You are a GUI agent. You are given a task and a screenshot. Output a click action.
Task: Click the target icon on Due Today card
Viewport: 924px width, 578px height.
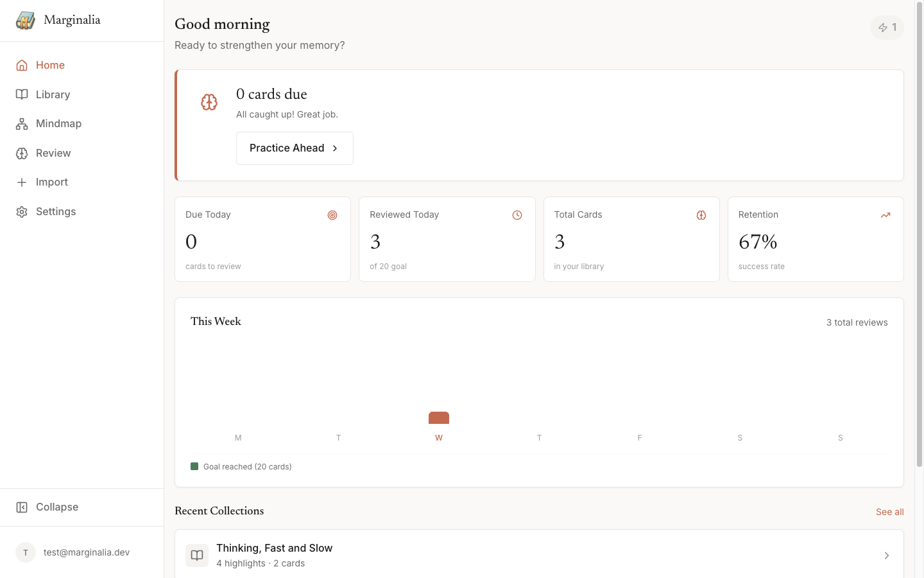point(332,215)
